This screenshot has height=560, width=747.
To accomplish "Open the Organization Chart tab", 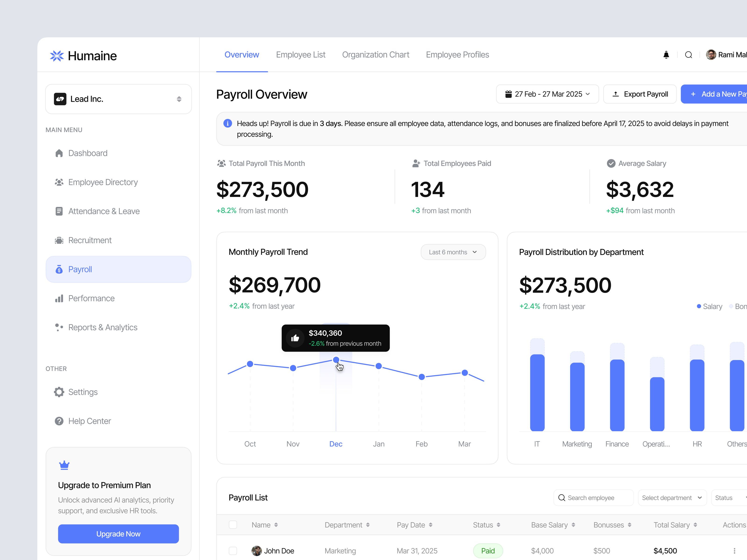I will click(x=376, y=55).
